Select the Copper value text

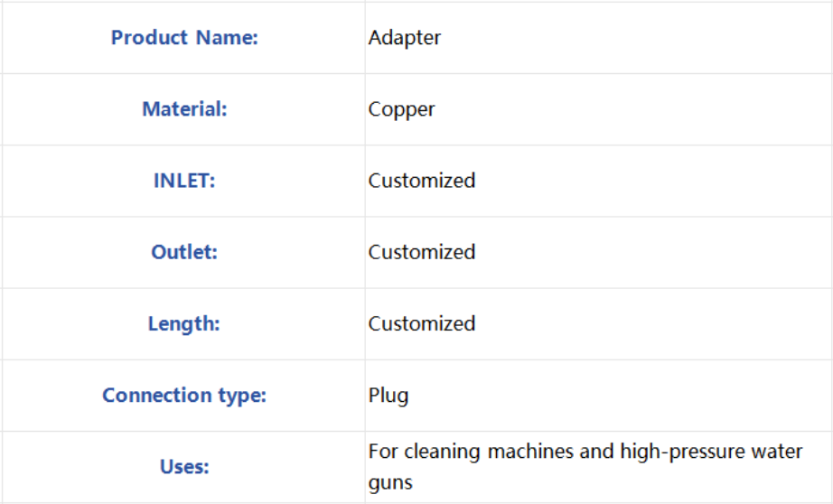(x=402, y=110)
